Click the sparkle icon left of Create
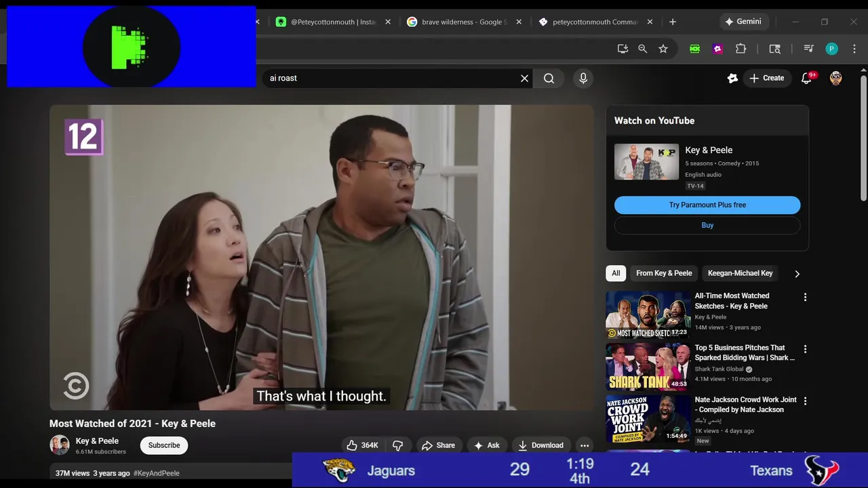This screenshot has height=488, width=868. [732, 78]
